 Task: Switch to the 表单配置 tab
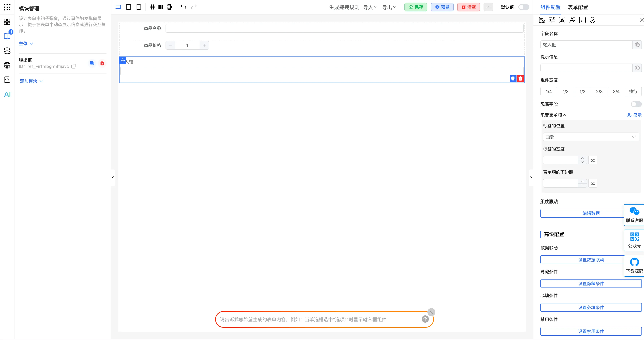click(578, 7)
